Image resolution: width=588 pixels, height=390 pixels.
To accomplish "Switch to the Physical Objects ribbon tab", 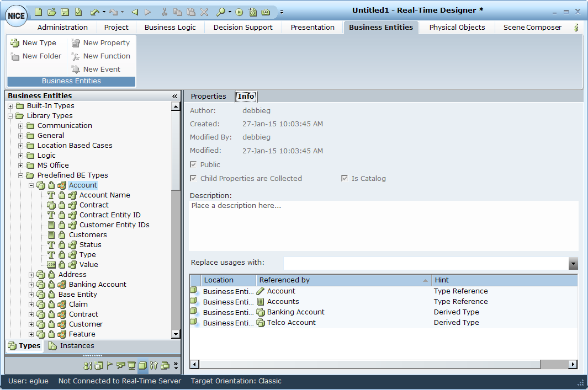I will click(x=457, y=27).
